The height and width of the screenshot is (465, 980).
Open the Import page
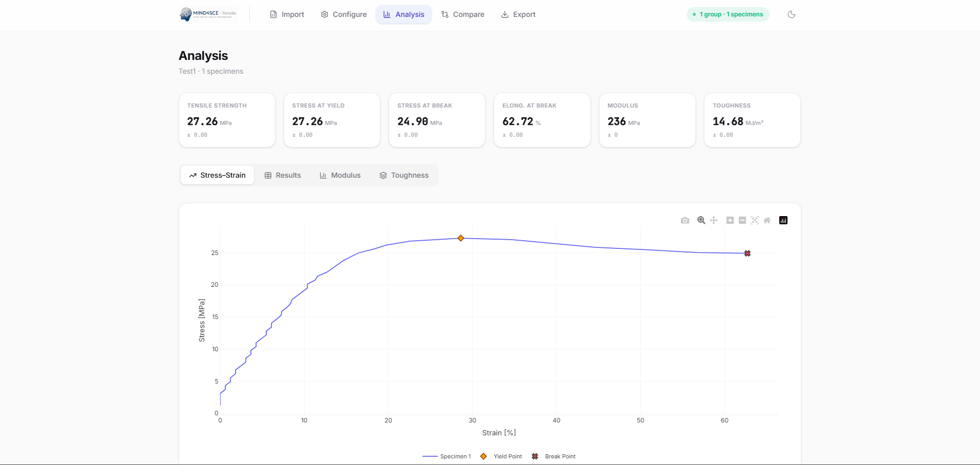pos(287,14)
